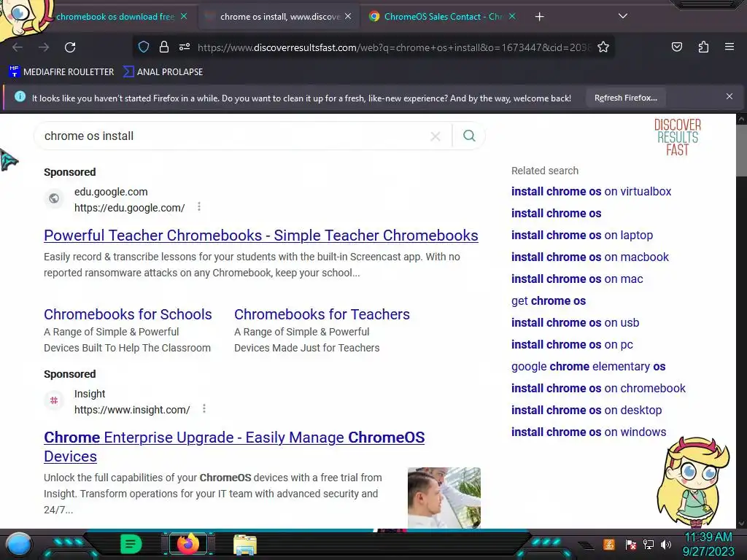Select get chrome os related search

coord(549,301)
